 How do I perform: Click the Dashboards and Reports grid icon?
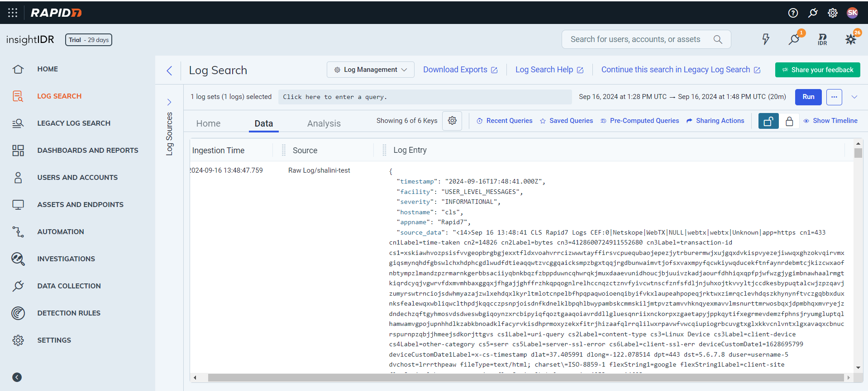point(18,151)
